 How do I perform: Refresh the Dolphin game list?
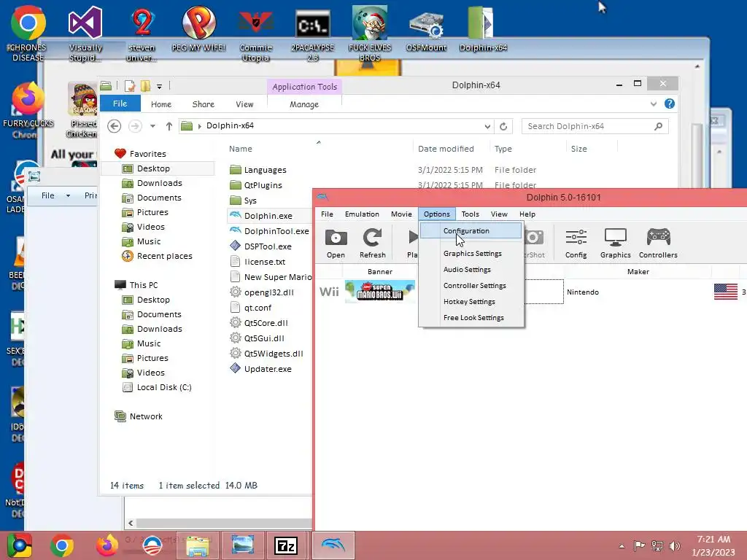tap(373, 244)
